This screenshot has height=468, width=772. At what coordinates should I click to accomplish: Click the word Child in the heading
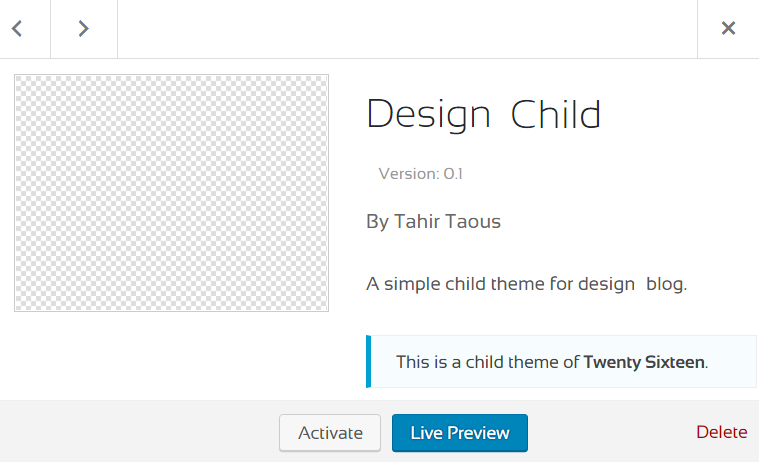tap(556, 114)
